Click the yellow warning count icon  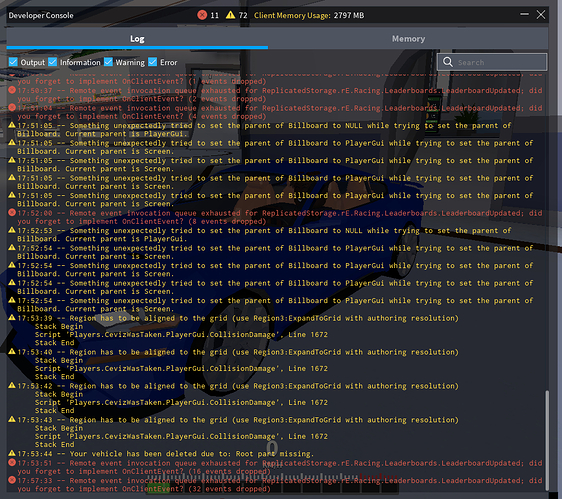pyautogui.click(x=230, y=15)
